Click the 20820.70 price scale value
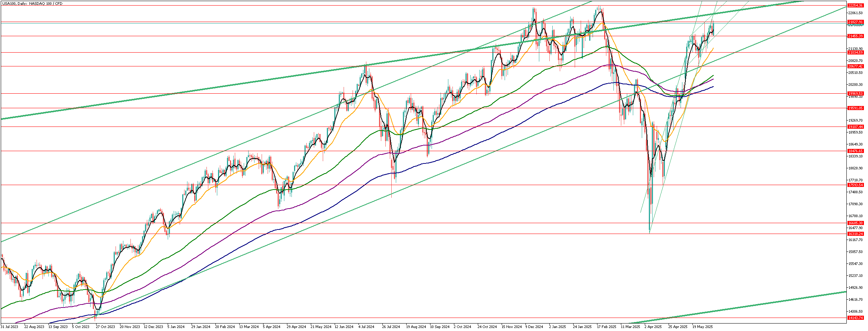The height and width of the screenshot is (331, 868). 856,61
